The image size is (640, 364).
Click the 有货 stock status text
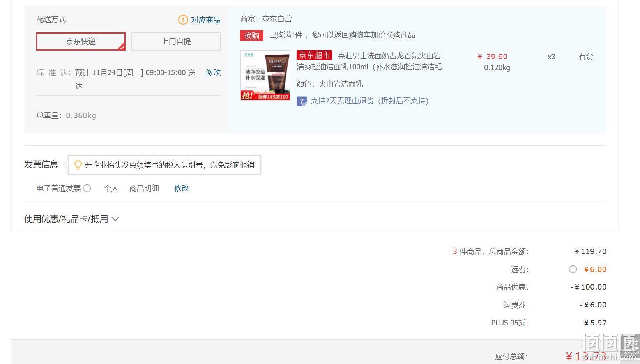586,57
